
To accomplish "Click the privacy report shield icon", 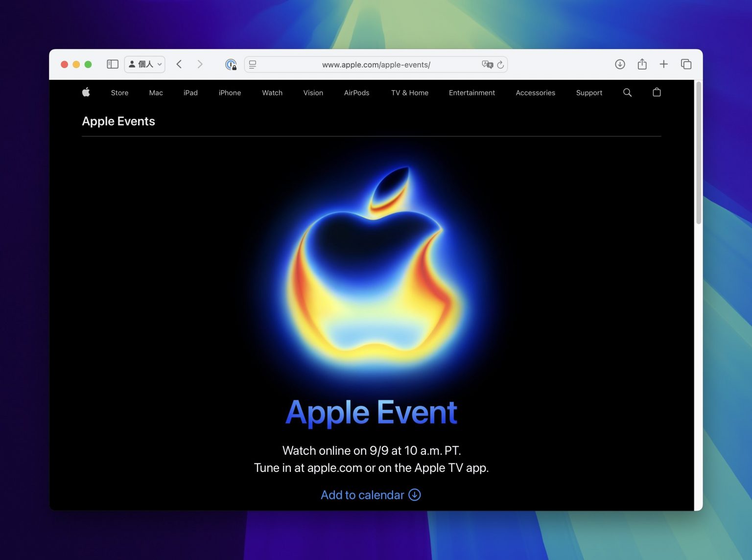I will pyautogui.click(x=231, y=64).
